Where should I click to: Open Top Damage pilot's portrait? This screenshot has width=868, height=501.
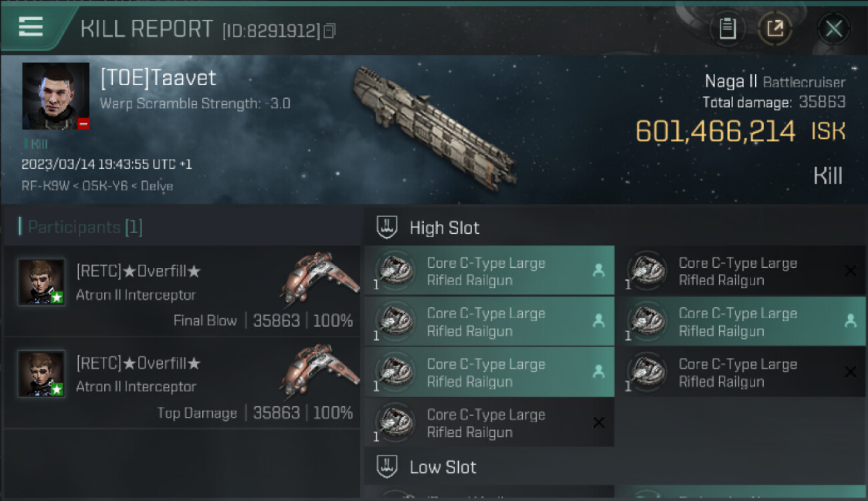click(x=41, y=374)
